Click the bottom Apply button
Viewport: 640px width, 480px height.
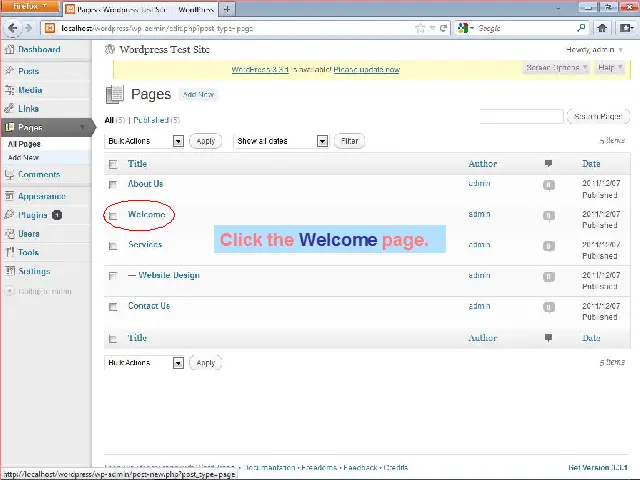tap(205, 362)
